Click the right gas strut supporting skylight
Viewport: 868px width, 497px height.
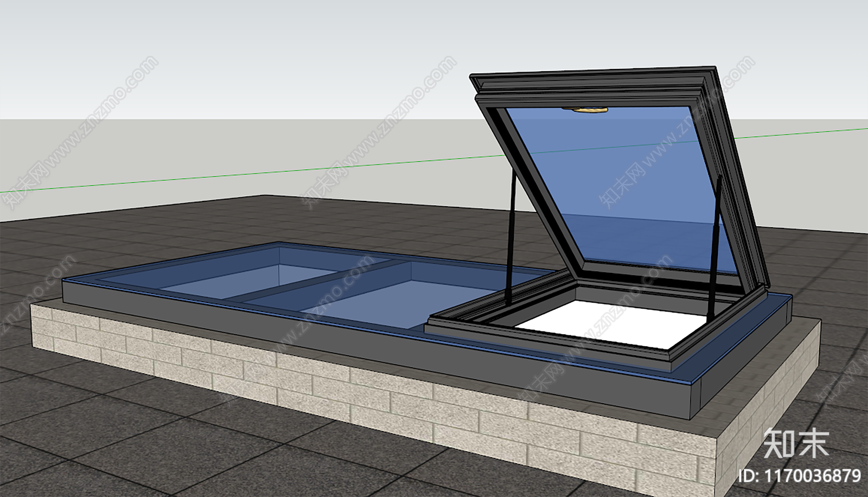coord(714,247)
